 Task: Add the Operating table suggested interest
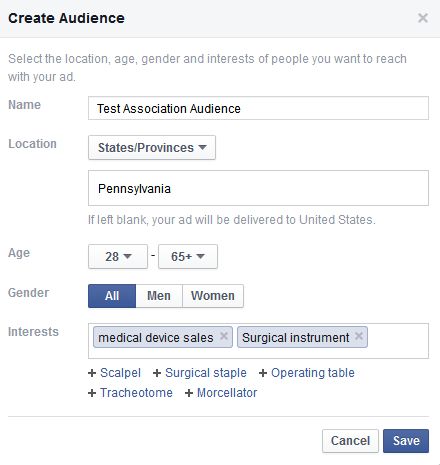coord(307,373)
